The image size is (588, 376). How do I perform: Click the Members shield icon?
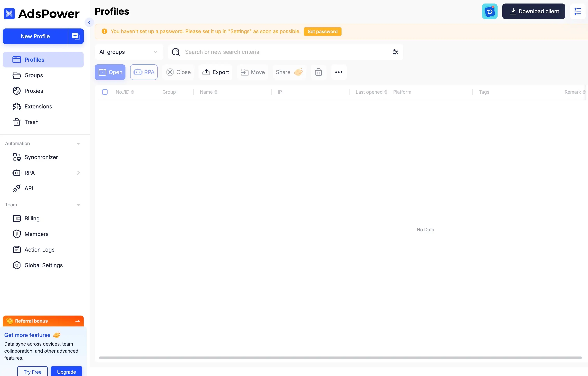point(17,234)
